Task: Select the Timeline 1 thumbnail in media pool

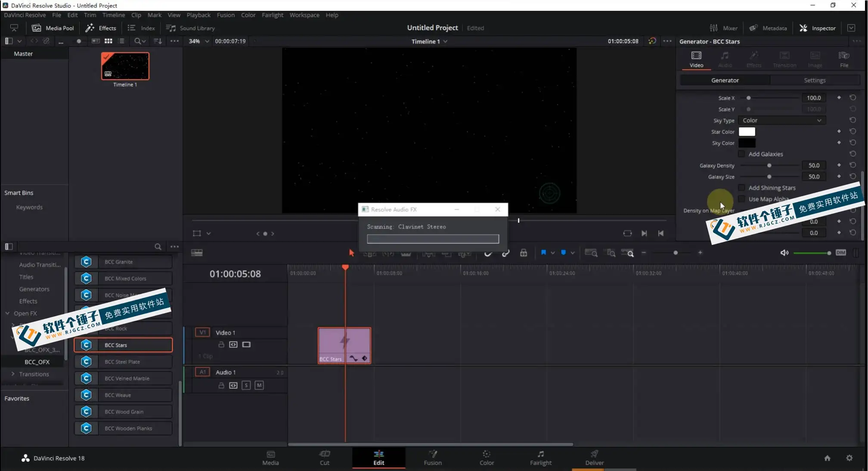Action: [125, 66]
